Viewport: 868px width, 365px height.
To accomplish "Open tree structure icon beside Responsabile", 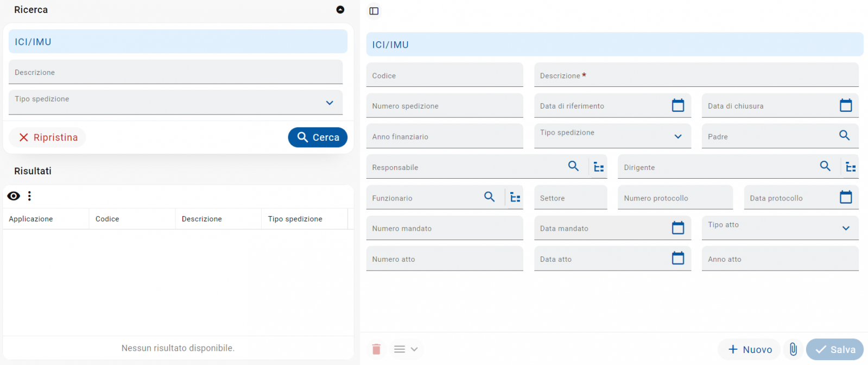I will (x=599, y=167).
